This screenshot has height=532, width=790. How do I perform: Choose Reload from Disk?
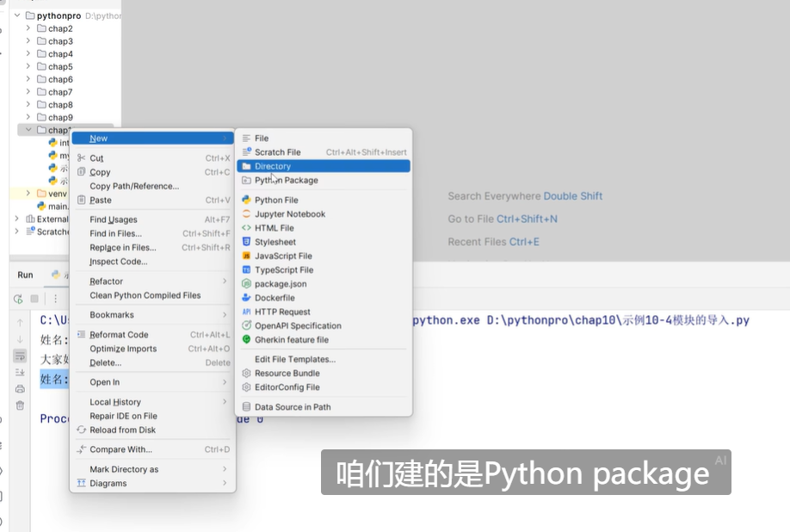coord(152,430)
